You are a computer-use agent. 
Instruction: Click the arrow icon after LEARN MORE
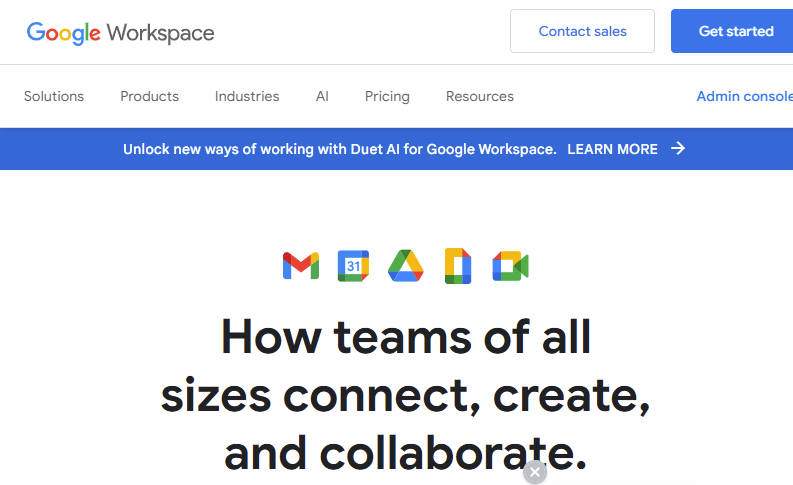678,148
